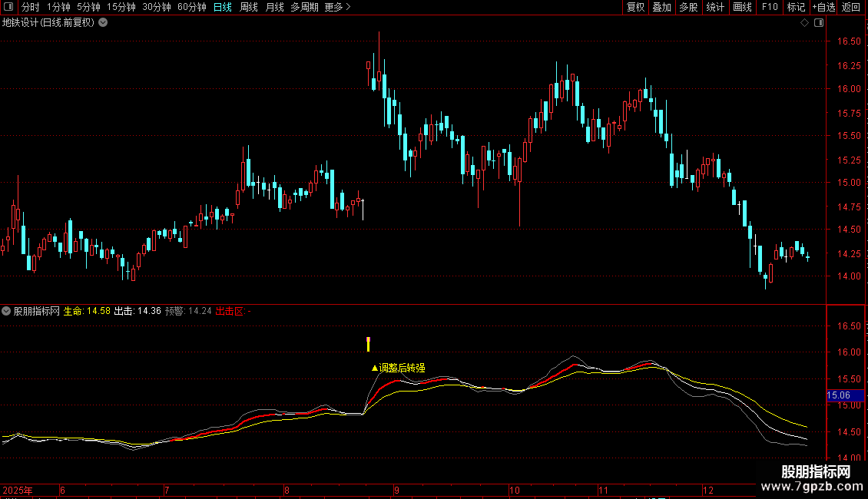
Task: Open 画线 drawing tools
Action: pyautogui.click(x=742, y=7)
